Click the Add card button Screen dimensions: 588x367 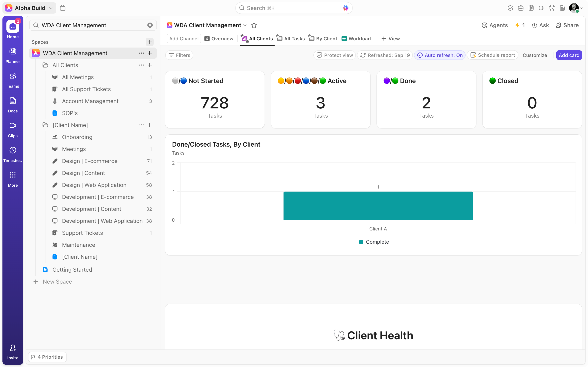[x=569, y=55]
